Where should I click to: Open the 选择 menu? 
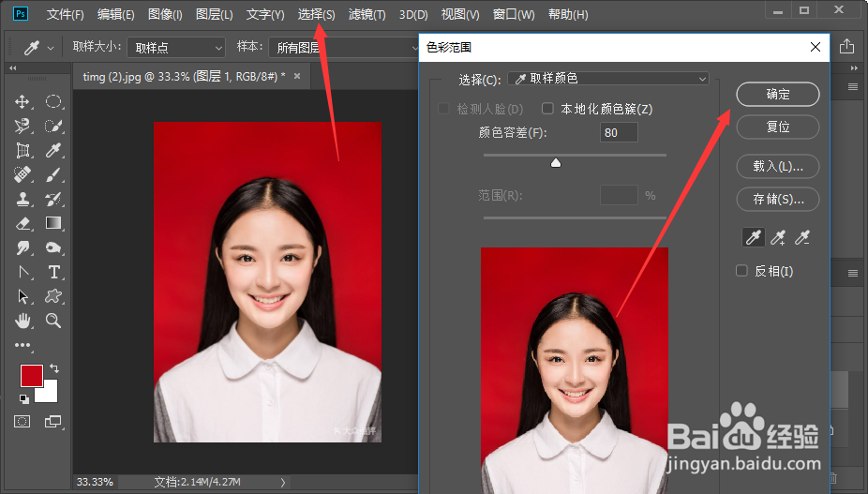coord(316,14)
